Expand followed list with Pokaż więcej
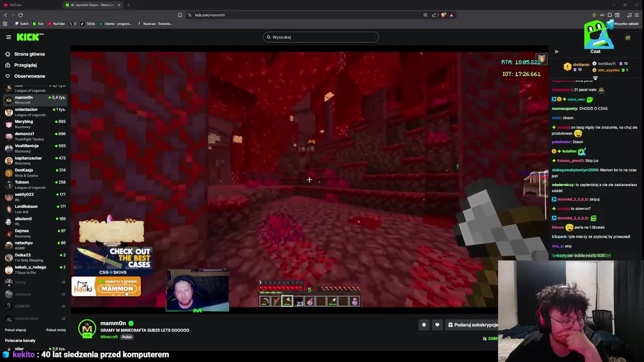 [15, 330]
